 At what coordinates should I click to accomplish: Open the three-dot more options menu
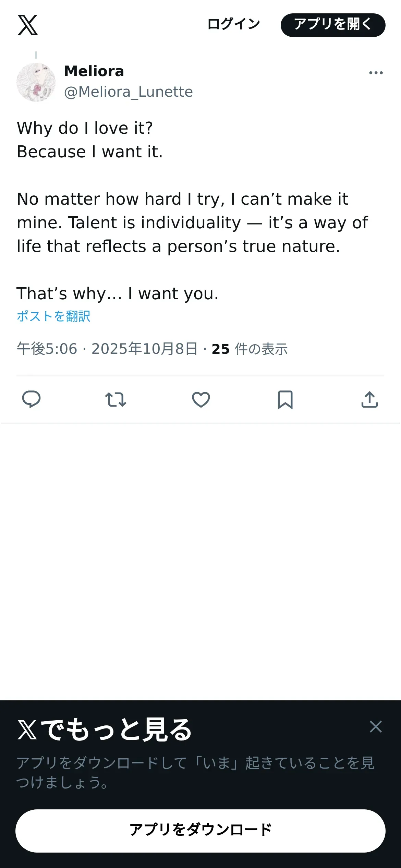(376, 73)
